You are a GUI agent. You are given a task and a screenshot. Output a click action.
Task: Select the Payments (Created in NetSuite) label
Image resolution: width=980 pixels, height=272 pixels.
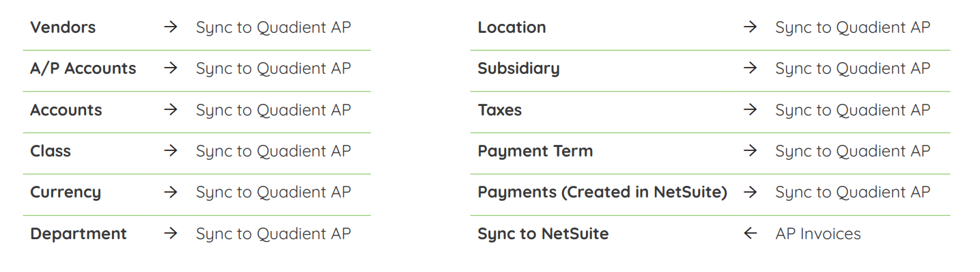(602, 193)
